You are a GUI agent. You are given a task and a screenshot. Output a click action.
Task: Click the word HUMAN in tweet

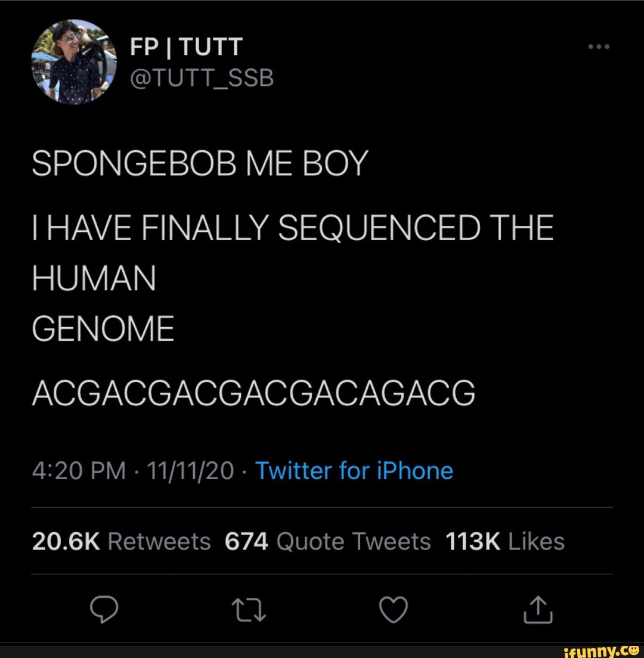[x=94, y=277]
